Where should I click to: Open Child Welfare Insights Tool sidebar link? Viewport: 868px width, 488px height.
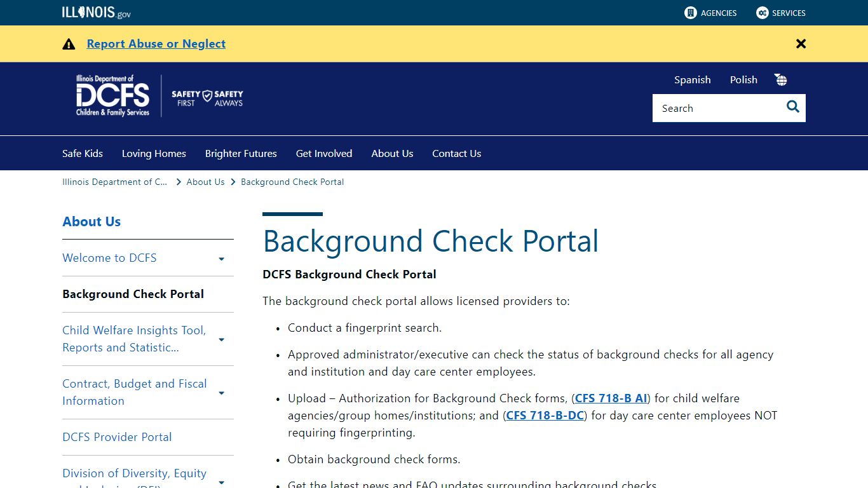[x=134, y=339]
